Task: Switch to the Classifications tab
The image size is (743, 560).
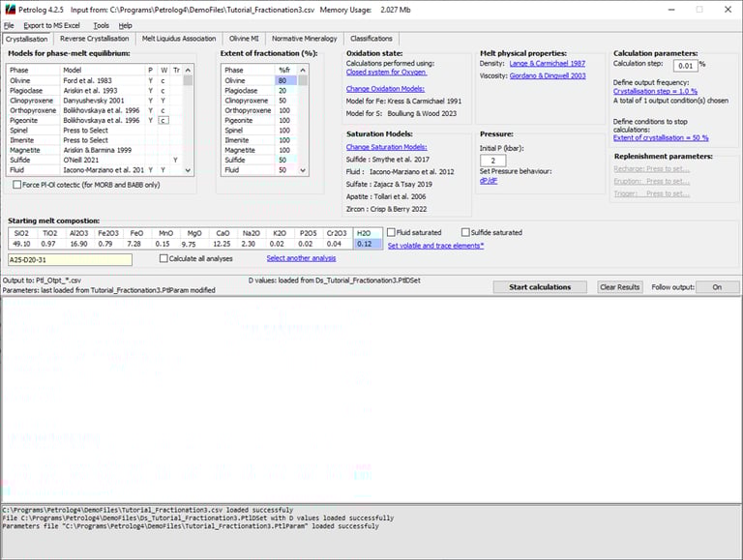Action: tap(371, 39)
